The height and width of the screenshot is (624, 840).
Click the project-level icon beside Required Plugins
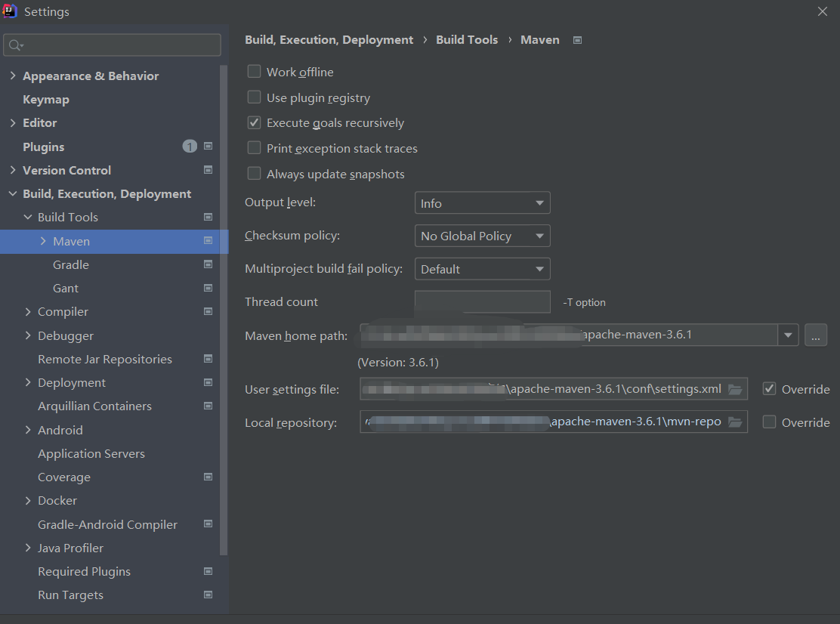tap(208, 572)
